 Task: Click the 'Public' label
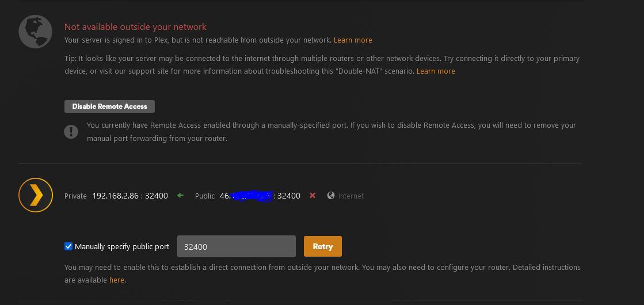[205, 196]
